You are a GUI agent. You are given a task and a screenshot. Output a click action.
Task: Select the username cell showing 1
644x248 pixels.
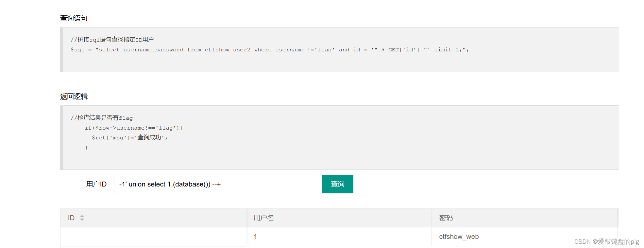tap(339, 237)
